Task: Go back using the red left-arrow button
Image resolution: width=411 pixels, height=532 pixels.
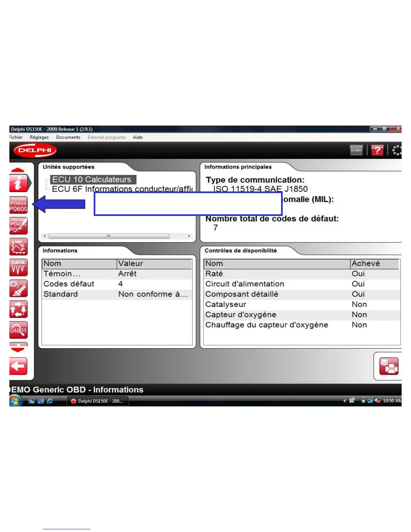Action: (x=18, y=366)
